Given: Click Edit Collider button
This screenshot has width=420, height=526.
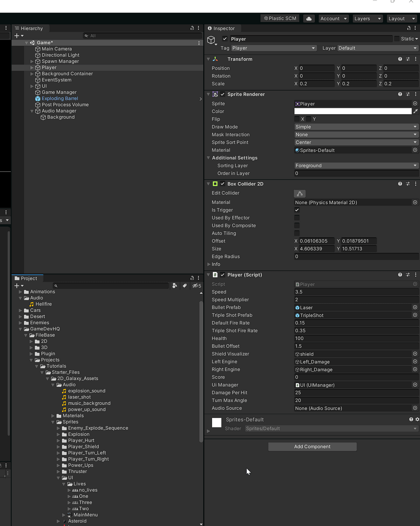Looking at the screenshot, I should point(300,194).
